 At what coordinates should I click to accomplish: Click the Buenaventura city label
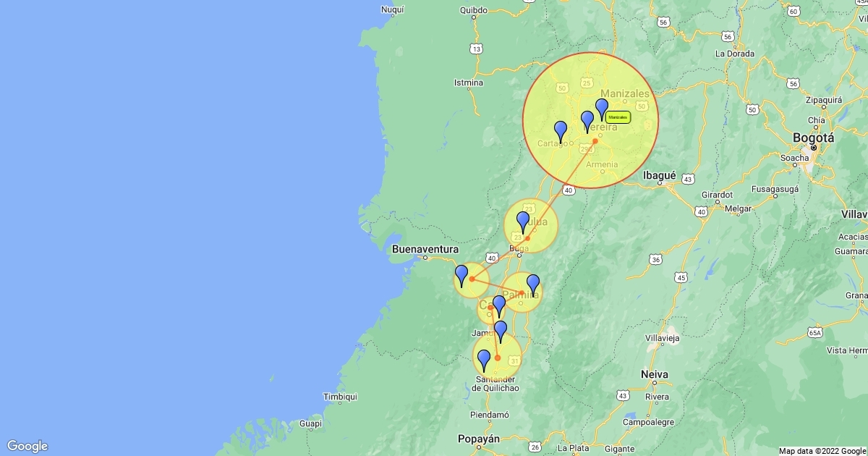(x=426, y=249)
